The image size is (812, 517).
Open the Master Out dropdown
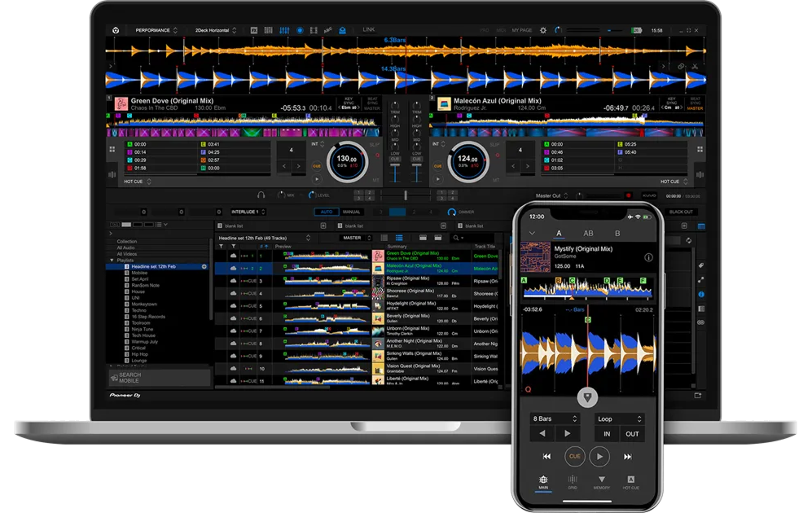551,195
